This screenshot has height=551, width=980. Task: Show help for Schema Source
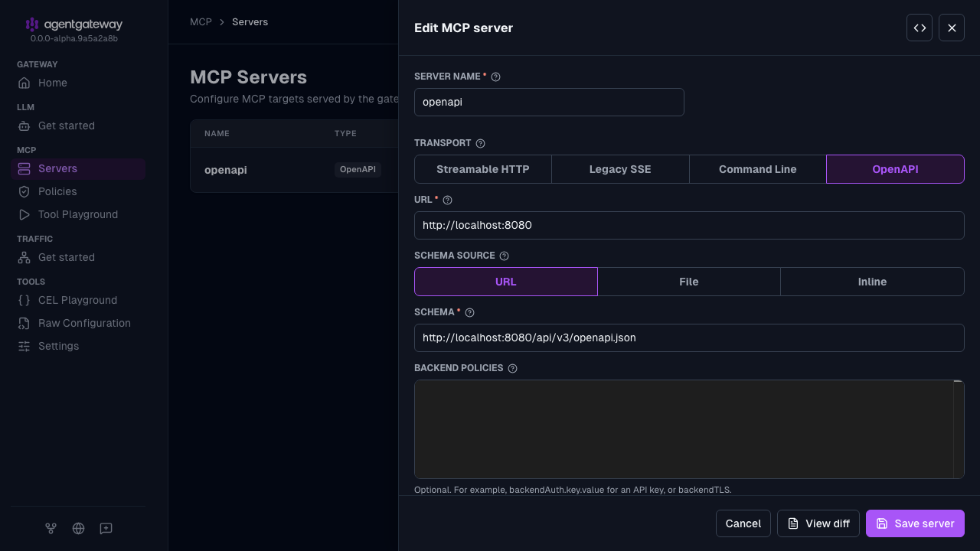click(504, 256)
